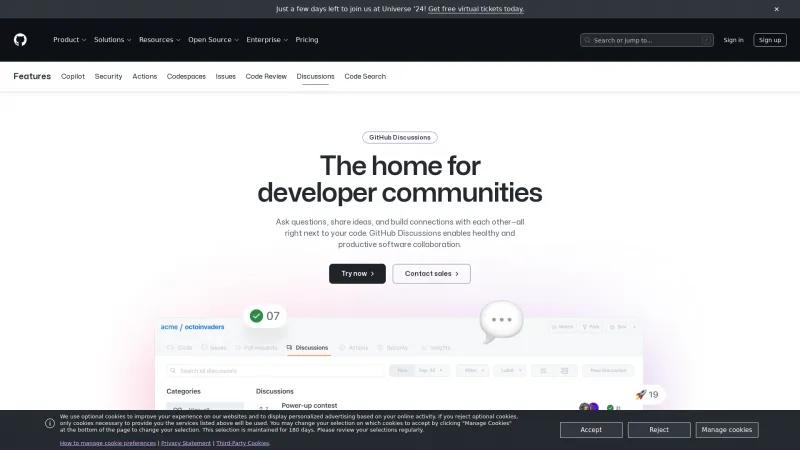Click Get free virtual tickets today link
The width and height of the screenshot is (800, 450).
(x=476, y=9)
